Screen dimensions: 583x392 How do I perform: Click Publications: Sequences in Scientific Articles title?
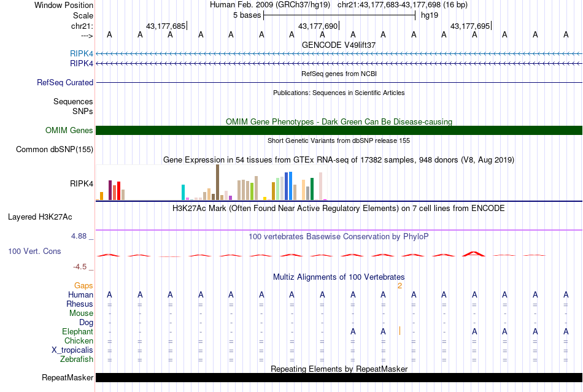pos(339,93)
